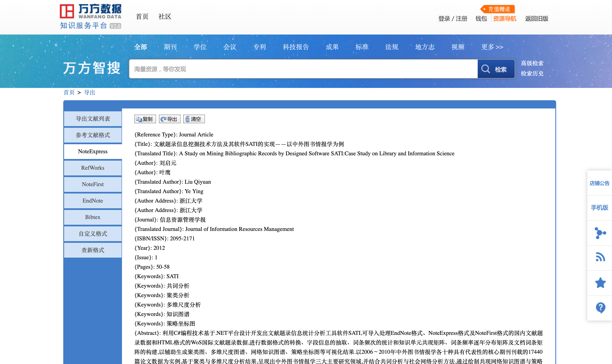The width and height of the screenshot is (612, 364).
Task: Click the Wanfang Data logo
Action: [x=91, y=16]
